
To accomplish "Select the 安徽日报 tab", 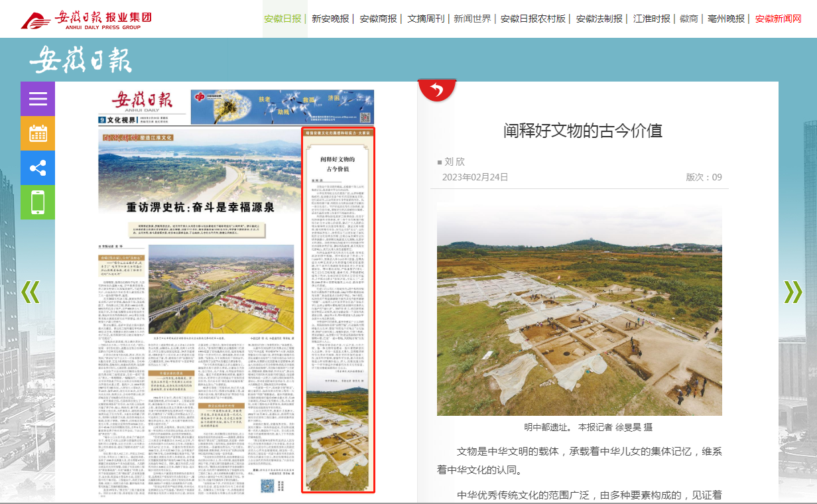I will (x=283, y=19).
